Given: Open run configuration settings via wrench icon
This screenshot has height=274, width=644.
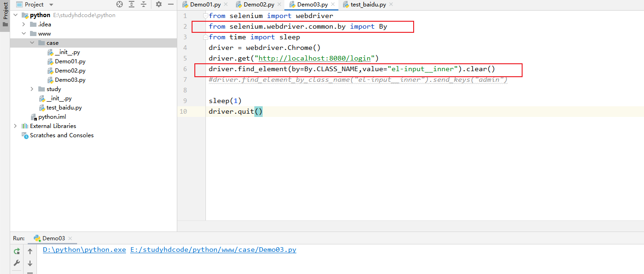Looking at the screenshot, I should (x=17, y=263).
